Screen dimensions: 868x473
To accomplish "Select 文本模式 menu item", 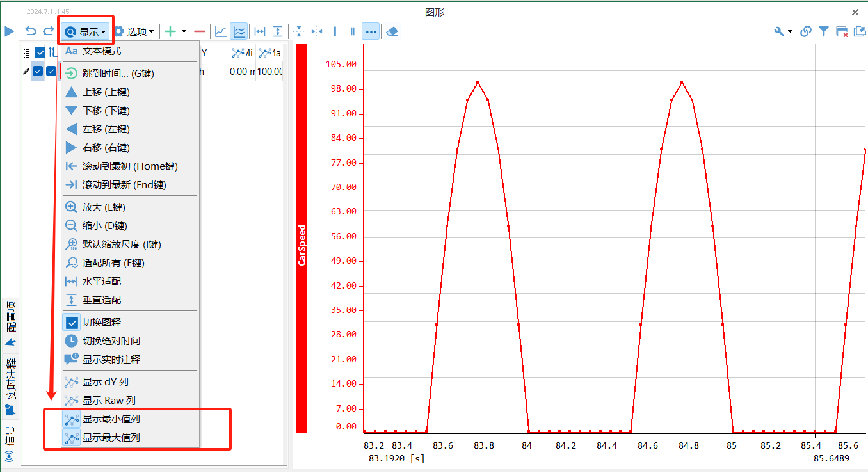I will pyautogui.click(x=130, y=51).
